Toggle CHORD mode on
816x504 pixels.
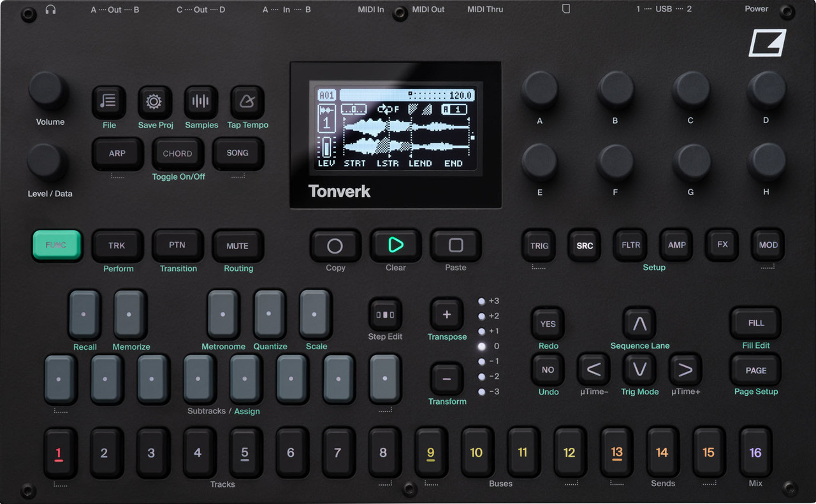(x=177, y=153)
